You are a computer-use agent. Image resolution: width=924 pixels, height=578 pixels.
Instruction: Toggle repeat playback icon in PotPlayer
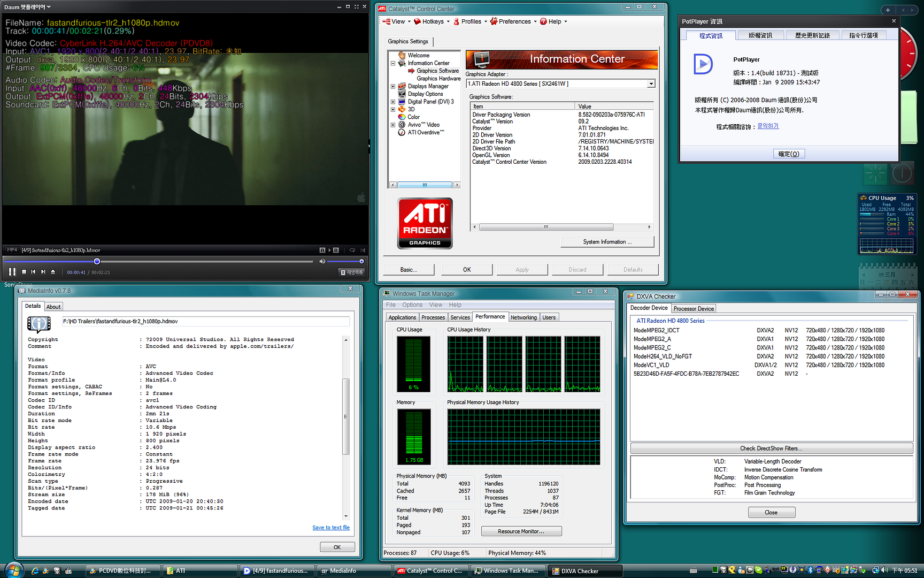tap(352, 250)
